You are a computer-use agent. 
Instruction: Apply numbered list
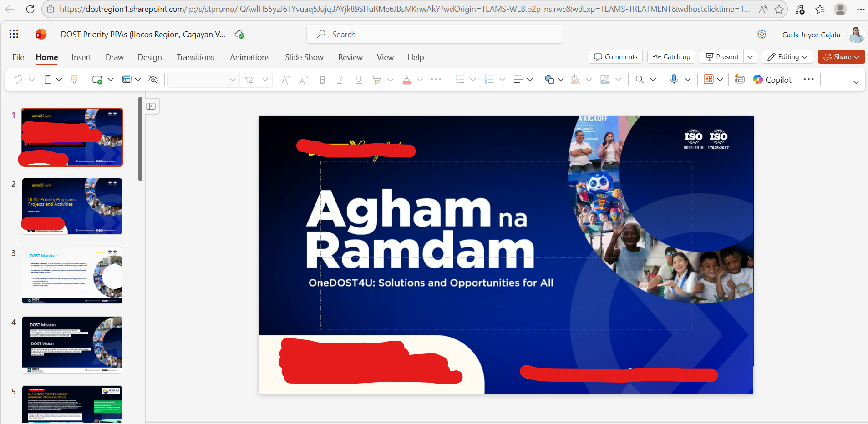pos(489,80)
